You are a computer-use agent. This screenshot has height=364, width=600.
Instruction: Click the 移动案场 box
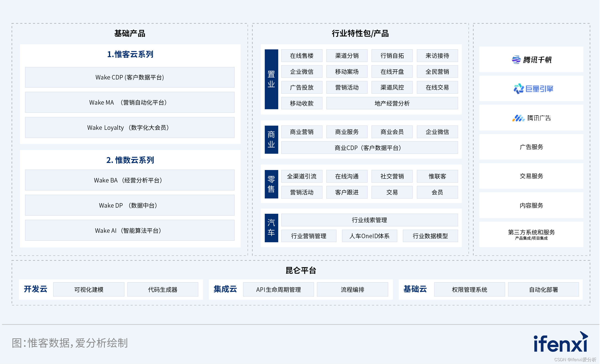coord(347,71)
